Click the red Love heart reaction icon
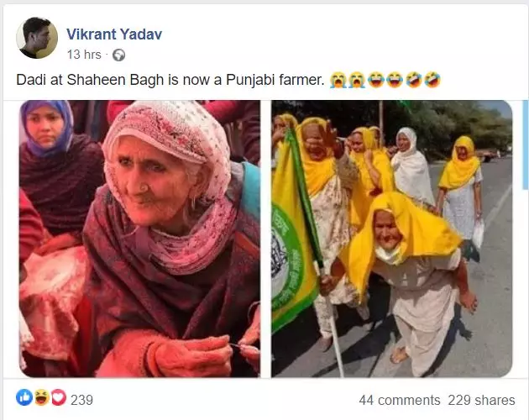 pos(59,397)
